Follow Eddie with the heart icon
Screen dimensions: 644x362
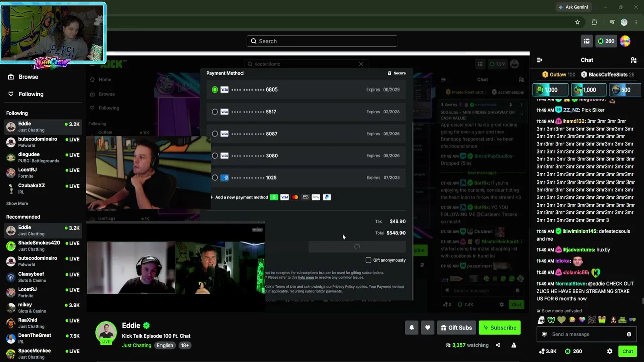click(x=428, y=328)
